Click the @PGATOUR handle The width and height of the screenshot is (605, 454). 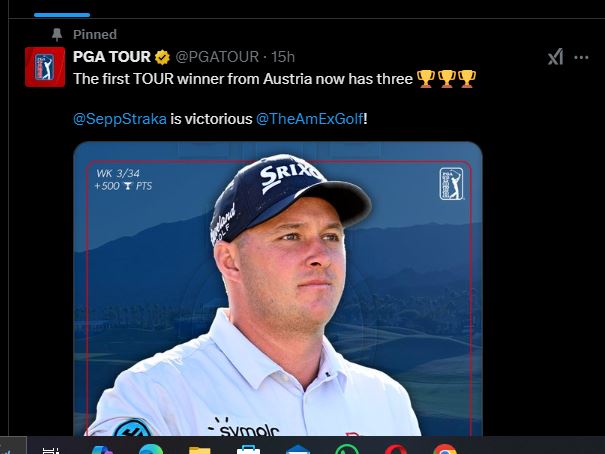217,57
